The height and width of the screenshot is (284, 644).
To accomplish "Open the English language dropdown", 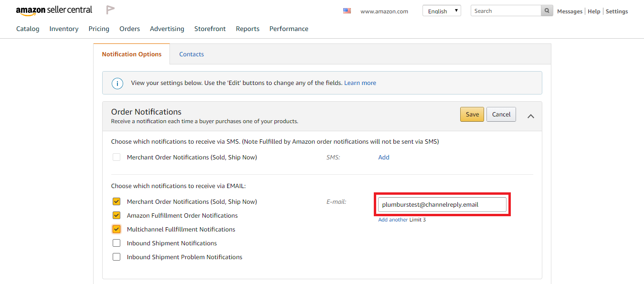I will (x=442, y=11).
